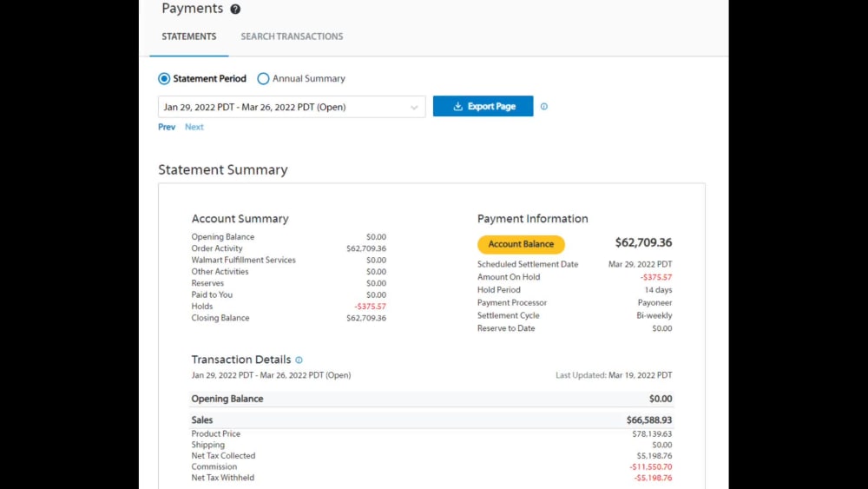
Task: Open the Statements tab
Action: [188, 36]
